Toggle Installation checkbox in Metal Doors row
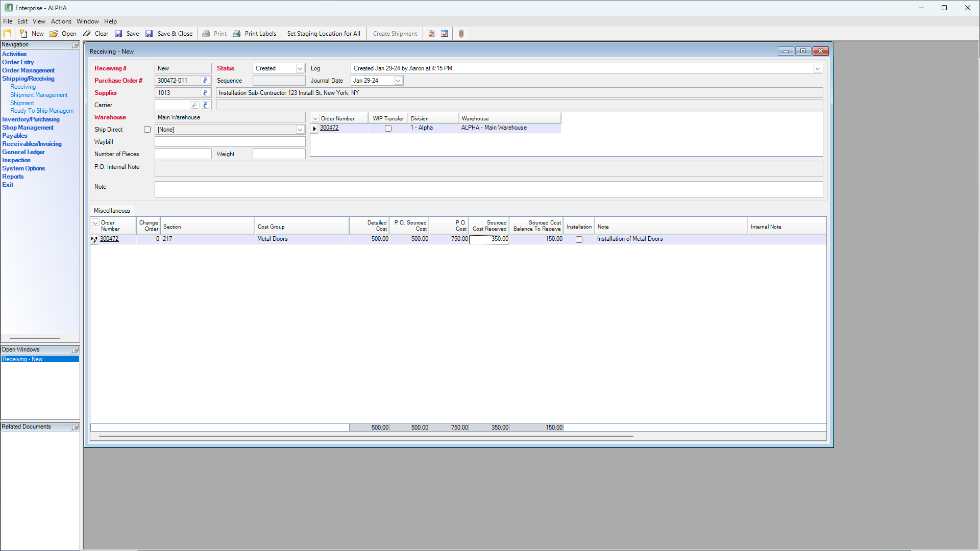 pos(579,239)
